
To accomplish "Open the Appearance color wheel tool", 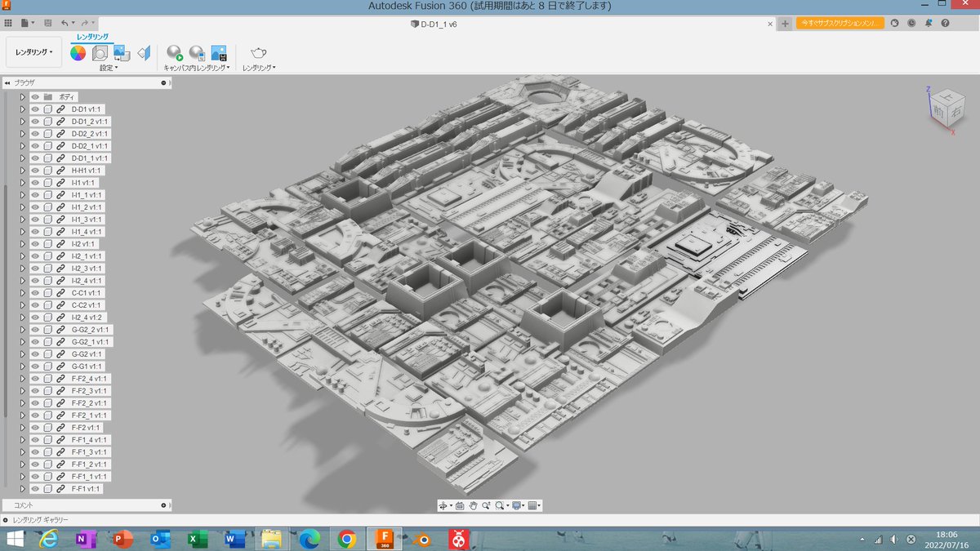I will (78, 53).
